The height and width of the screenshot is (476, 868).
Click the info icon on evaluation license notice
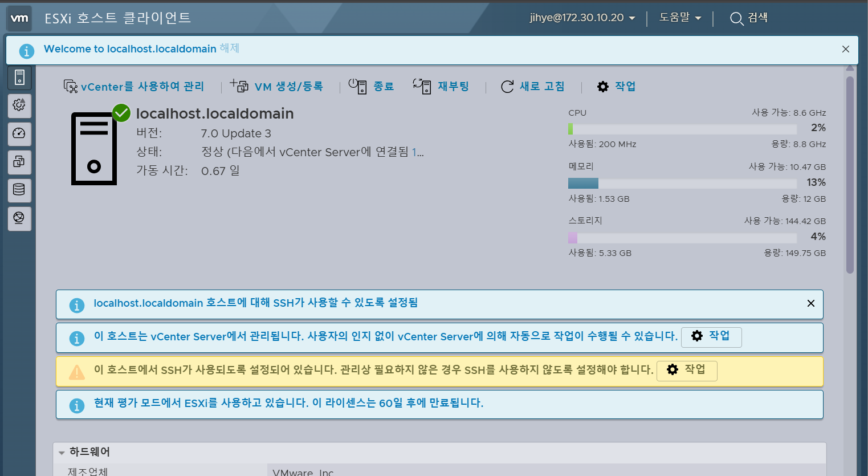coord(76,405)
